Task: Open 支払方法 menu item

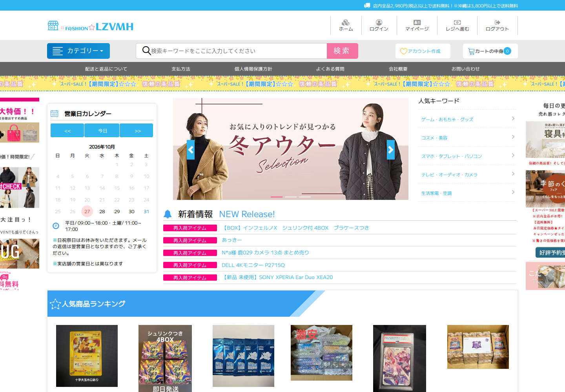Action: pos(181,69)
